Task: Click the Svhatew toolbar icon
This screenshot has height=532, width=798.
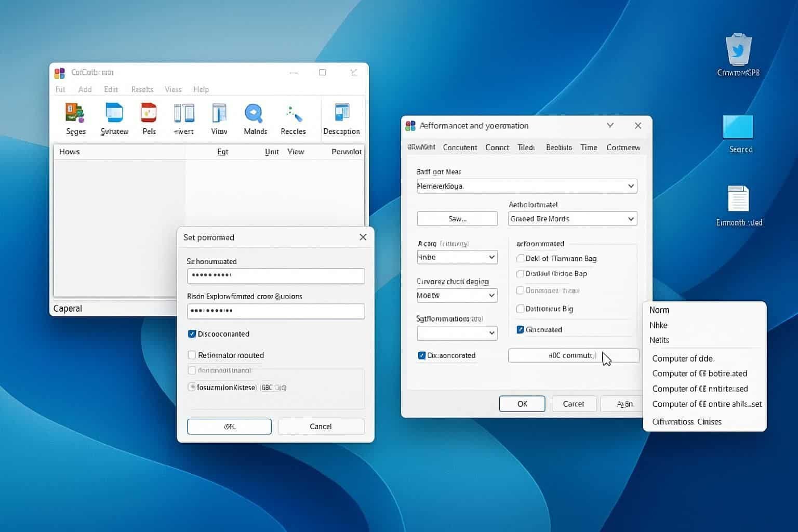Action: [x=114, y=113]
